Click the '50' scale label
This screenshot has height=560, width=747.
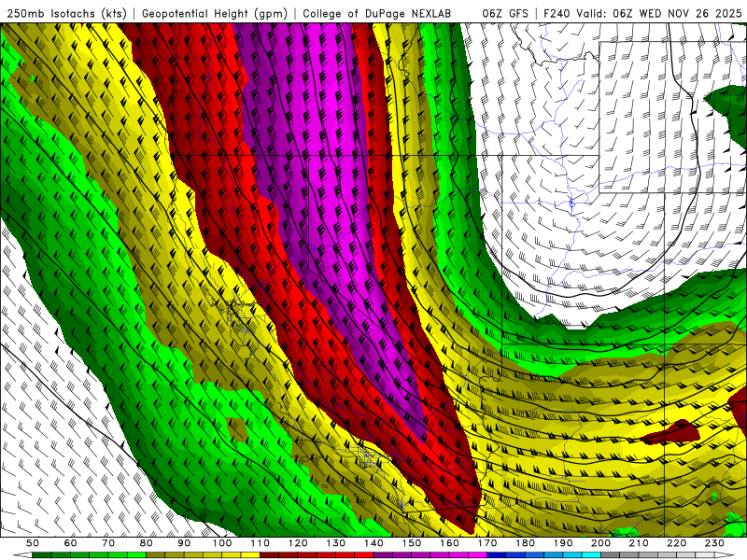(x=33, y=543)
